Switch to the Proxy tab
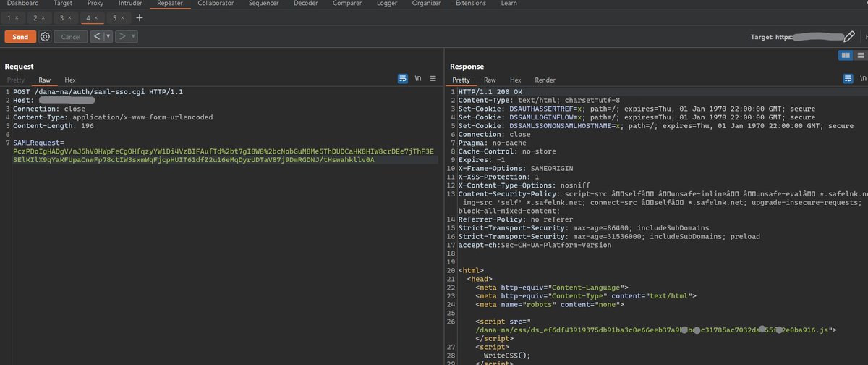Screen dimensions: 868x365 coord(95,4)
